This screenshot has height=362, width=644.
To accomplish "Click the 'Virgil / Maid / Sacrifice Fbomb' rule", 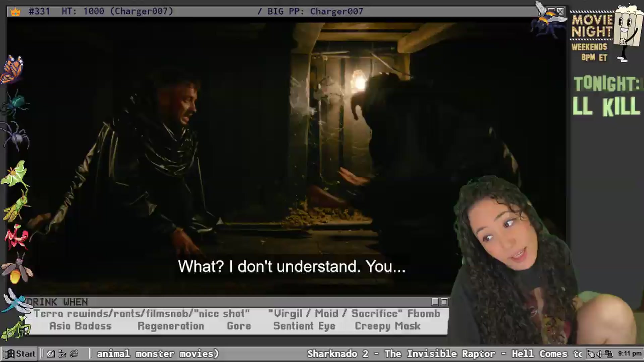I will pyautogui.click(x=354, y=314).
